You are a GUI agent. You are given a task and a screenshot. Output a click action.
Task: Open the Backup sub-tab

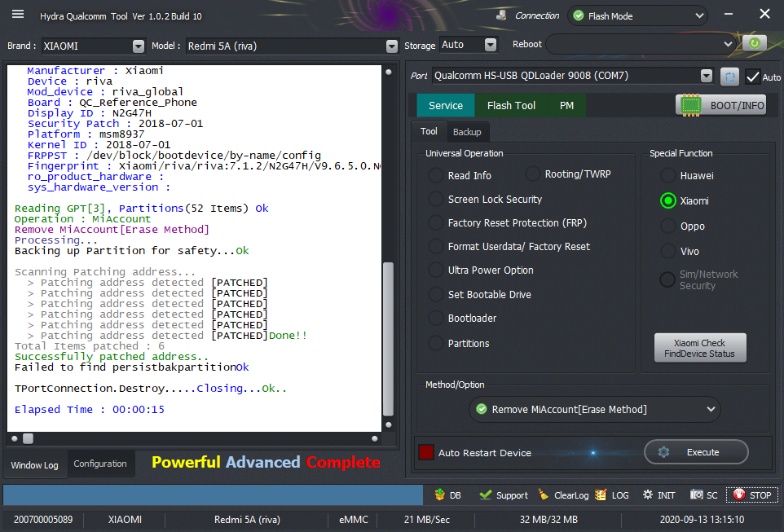click(467, 132)
